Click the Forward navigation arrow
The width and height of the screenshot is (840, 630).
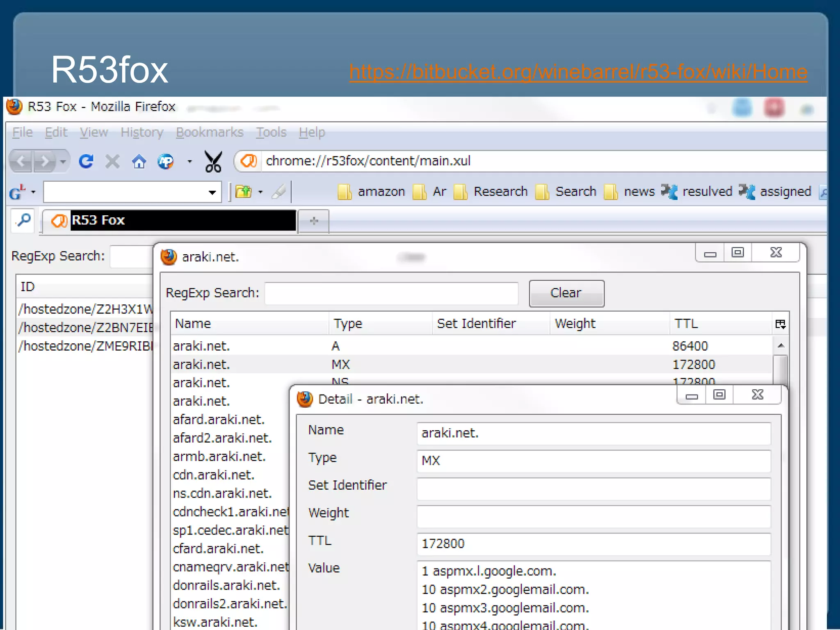44,161
